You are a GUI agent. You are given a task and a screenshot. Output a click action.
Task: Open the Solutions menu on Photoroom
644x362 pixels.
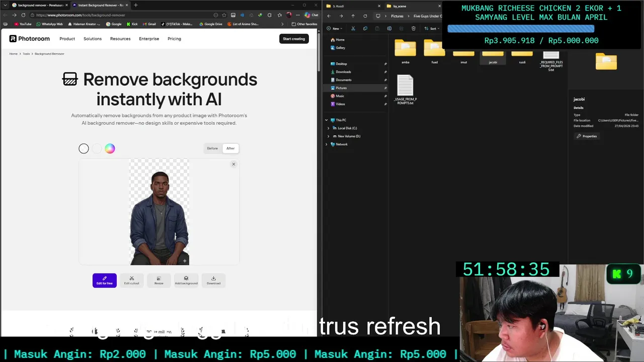pos(93,39)
